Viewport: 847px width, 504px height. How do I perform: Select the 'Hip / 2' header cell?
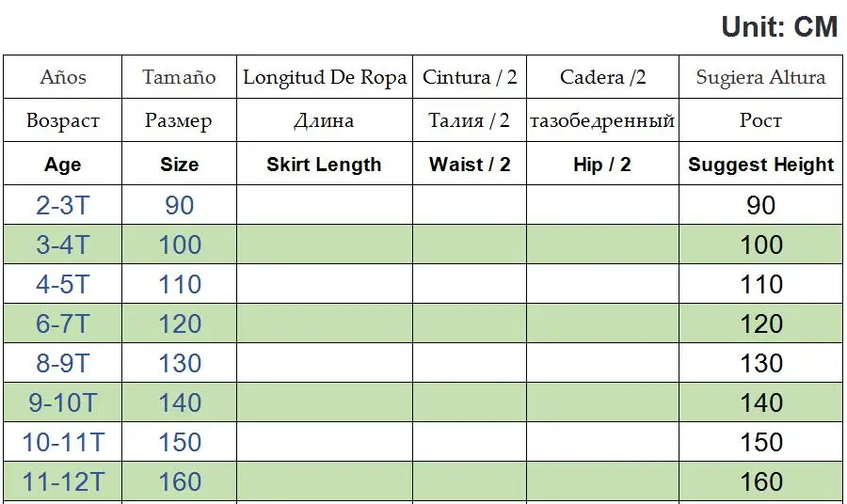pos(602,165)
